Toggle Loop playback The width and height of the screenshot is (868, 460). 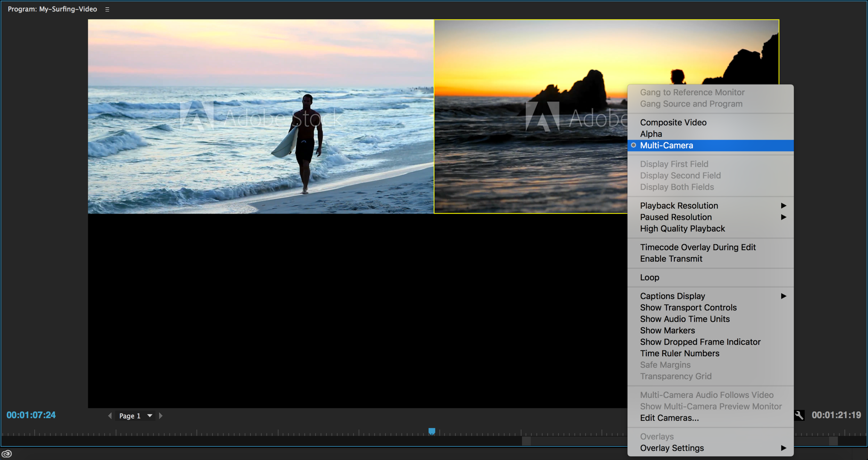pos(710,277)
